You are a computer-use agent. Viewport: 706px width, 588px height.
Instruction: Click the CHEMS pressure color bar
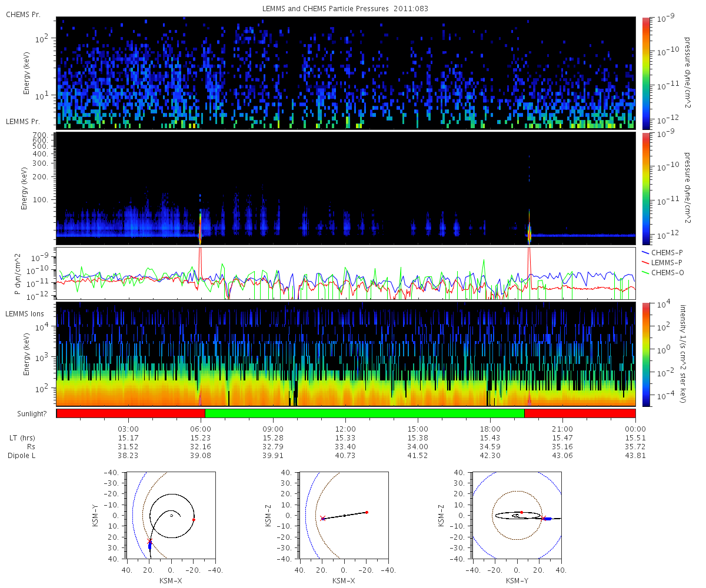pyautogui.click(x=645, y=73)
